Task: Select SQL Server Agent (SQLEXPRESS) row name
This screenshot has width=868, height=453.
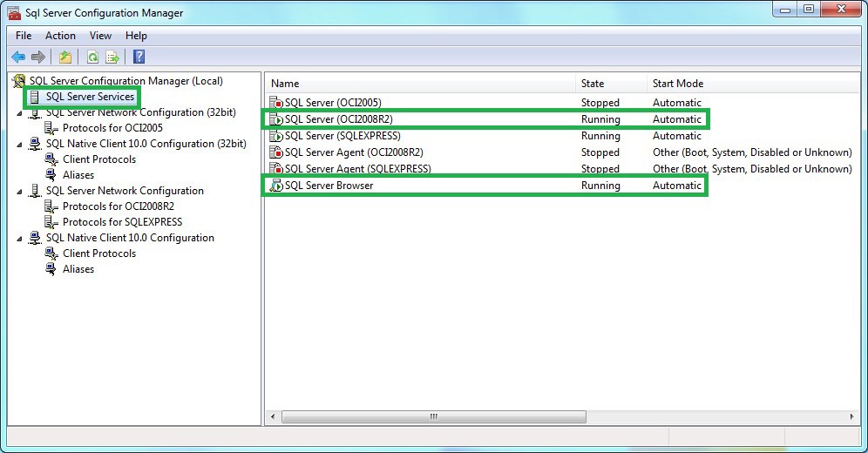Action: tap(357, 169)
